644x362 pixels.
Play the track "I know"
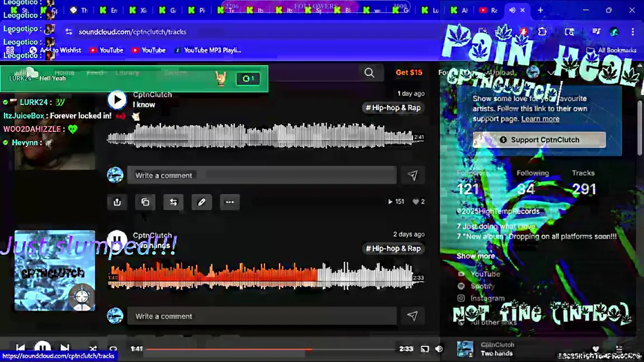[x=117, y=100]
